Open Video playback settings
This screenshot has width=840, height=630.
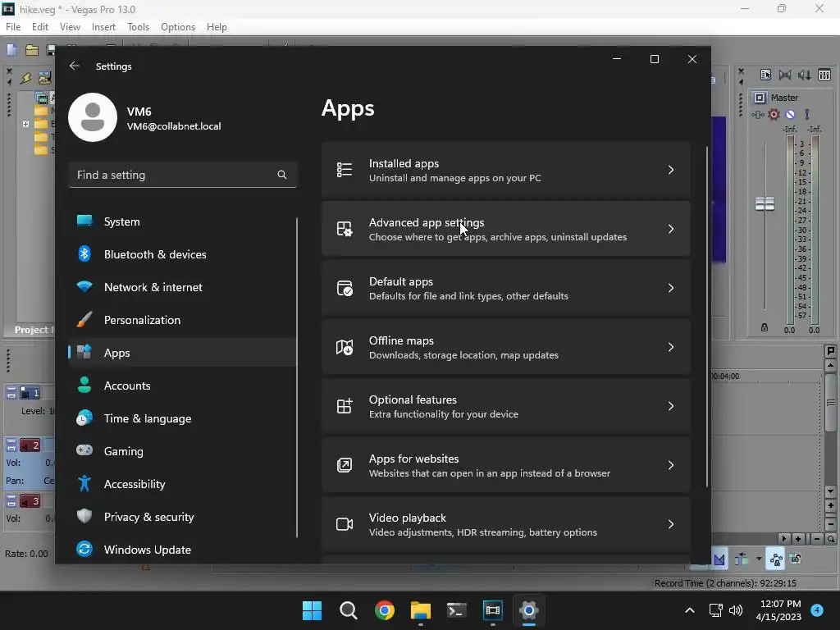point(505,524)
